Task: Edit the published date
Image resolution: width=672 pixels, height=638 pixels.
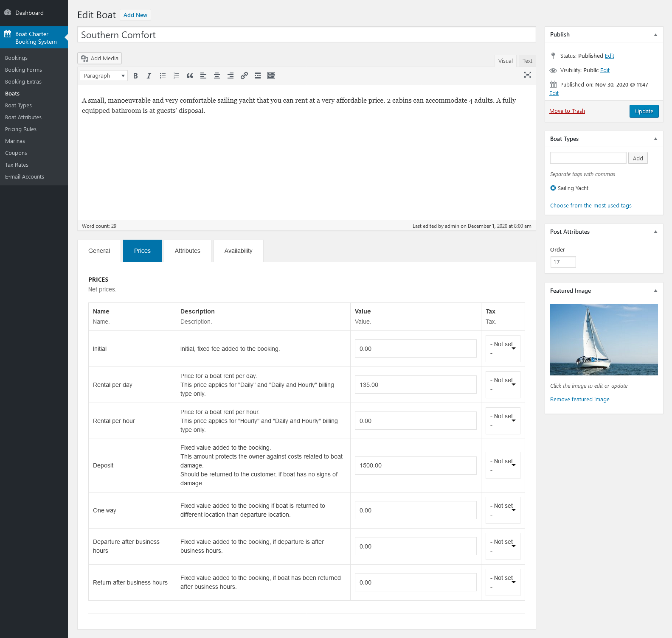Action: [554, 93]
